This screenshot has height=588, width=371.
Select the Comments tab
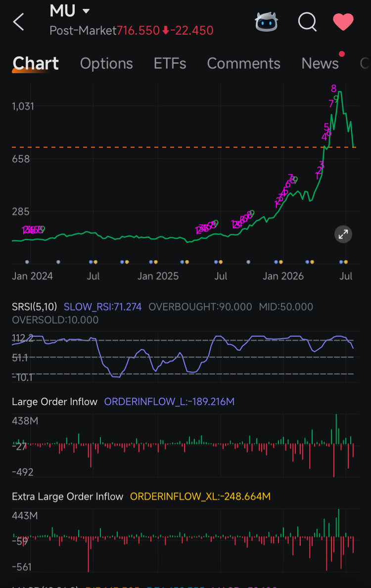[x=243, y=63]
